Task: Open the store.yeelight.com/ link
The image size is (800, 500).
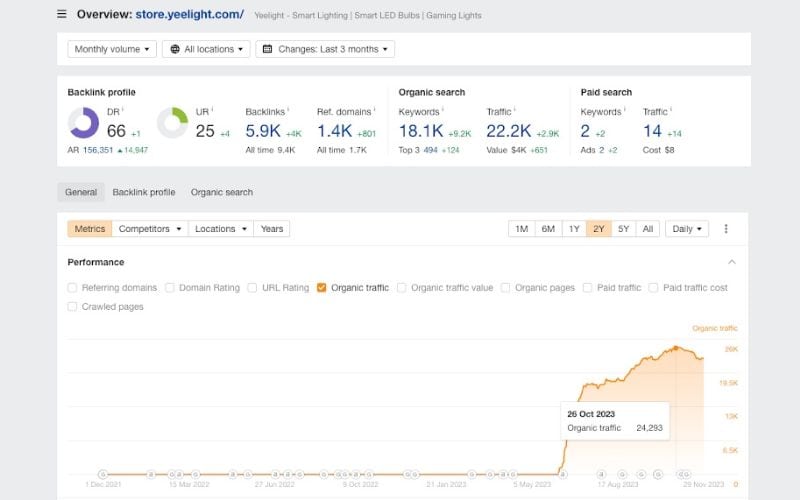Action: 189,14
